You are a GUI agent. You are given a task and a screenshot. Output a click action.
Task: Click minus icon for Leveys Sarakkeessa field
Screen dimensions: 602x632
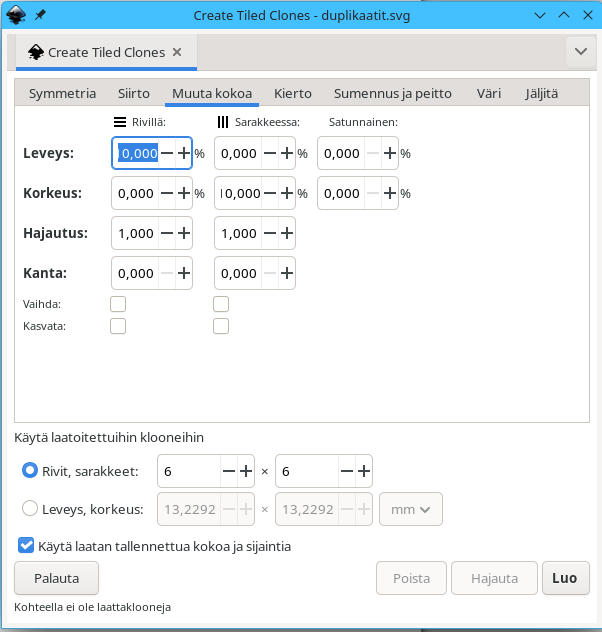pos(268,154)
